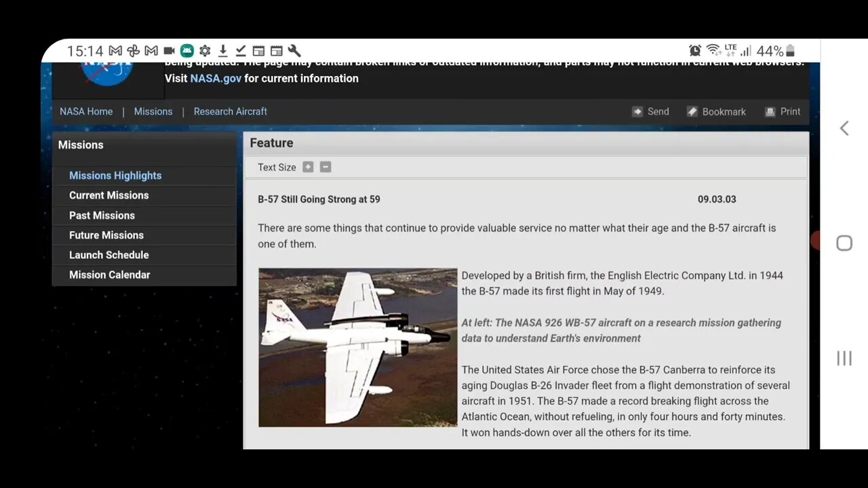Screen dimensions: 868x488
Task: Click the Bookmark pencil icon
Action: (692, 112)
